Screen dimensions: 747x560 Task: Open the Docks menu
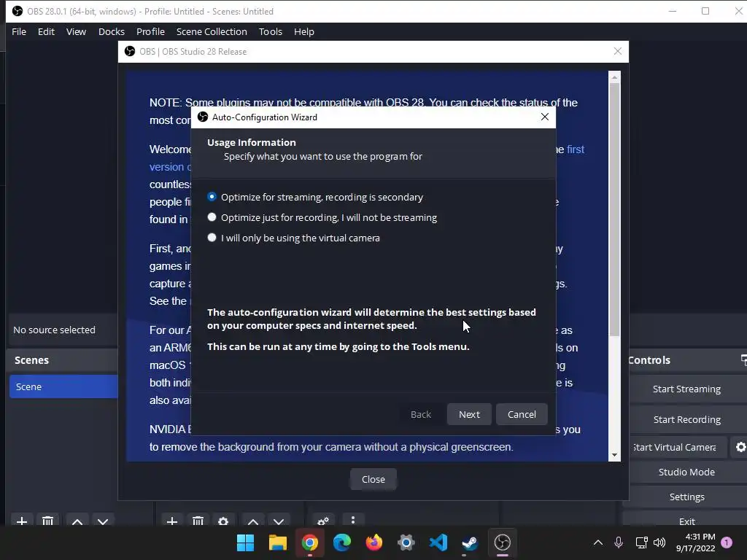pos(112,31)
